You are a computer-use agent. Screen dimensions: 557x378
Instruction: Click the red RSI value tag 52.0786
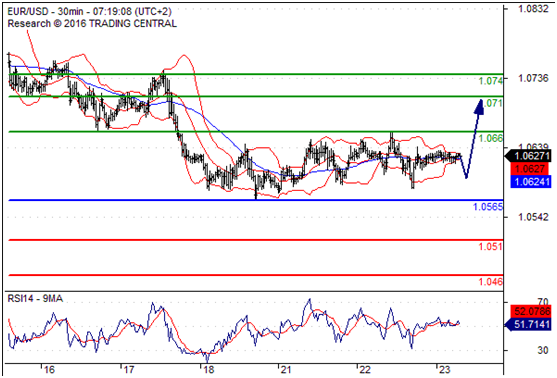(x=531, y=311)
